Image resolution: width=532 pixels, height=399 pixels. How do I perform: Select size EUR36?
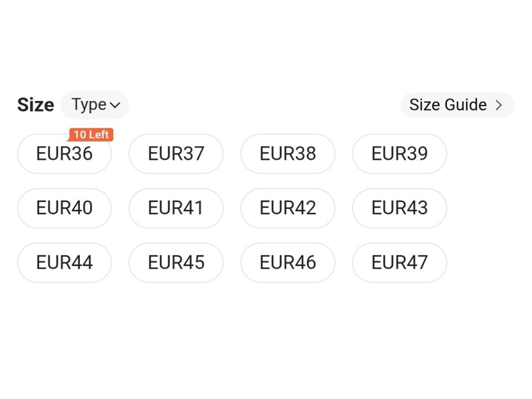(x=64, y=154)
